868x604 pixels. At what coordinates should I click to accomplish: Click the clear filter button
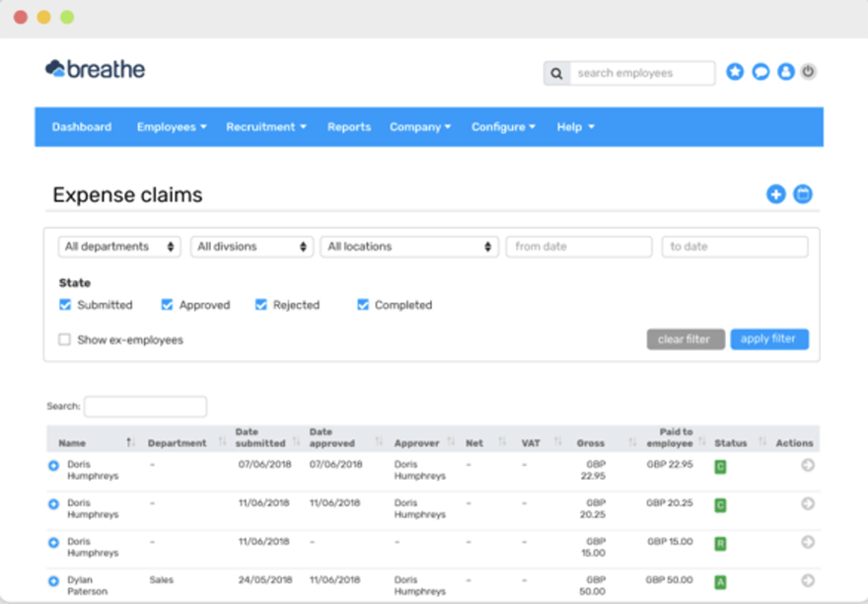tap(686, 340)
